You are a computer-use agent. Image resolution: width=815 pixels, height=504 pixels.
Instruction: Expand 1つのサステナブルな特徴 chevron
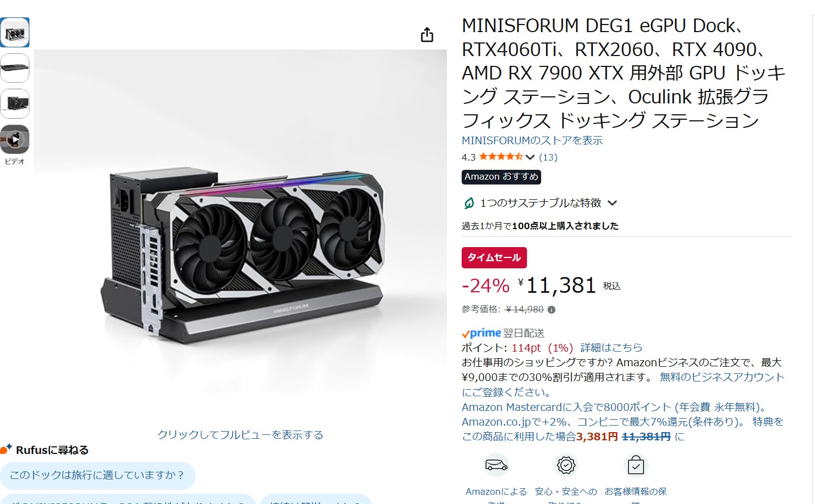pos(612,203)
